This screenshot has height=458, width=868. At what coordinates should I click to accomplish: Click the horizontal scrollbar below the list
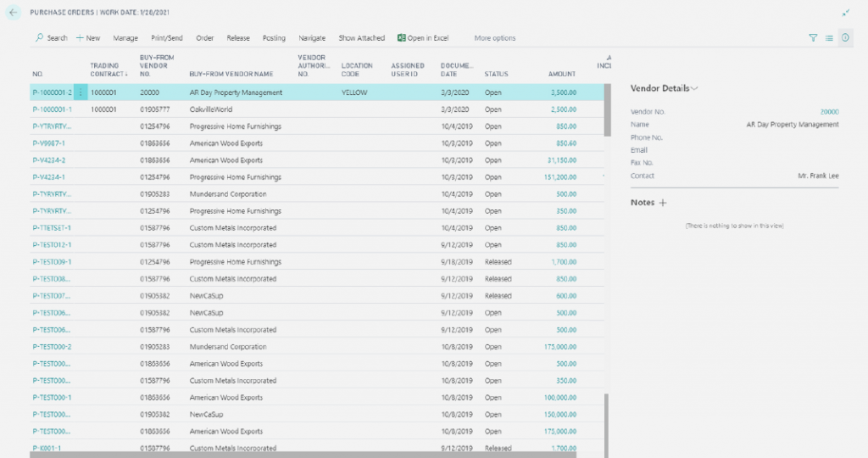[x=303, y=455]
